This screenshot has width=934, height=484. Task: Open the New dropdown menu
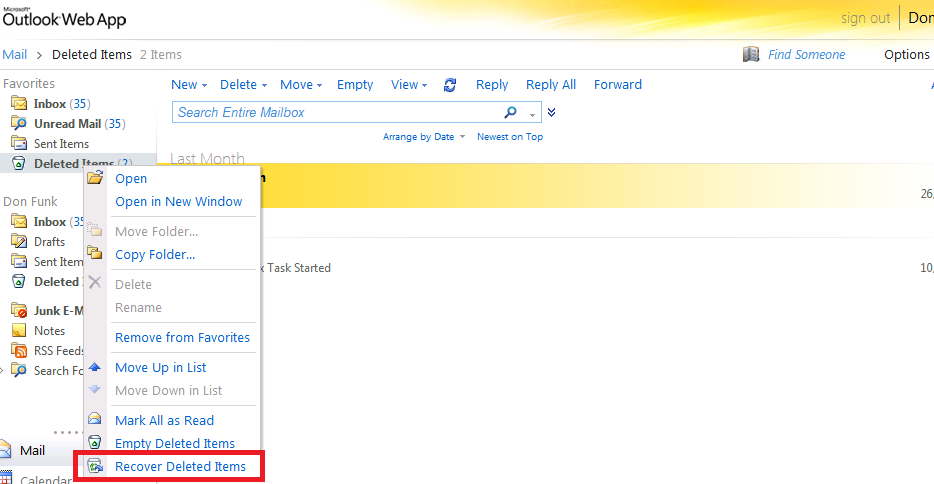pos(189,85)
